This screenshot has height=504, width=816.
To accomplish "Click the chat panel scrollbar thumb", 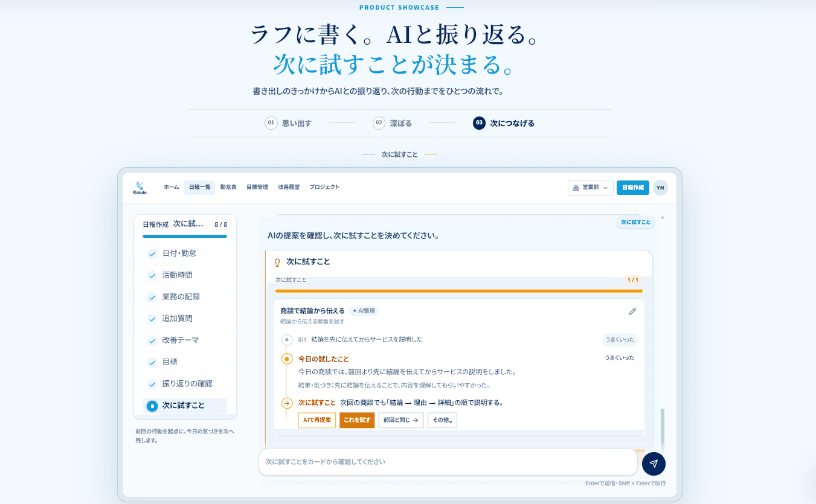I will 663,430.
